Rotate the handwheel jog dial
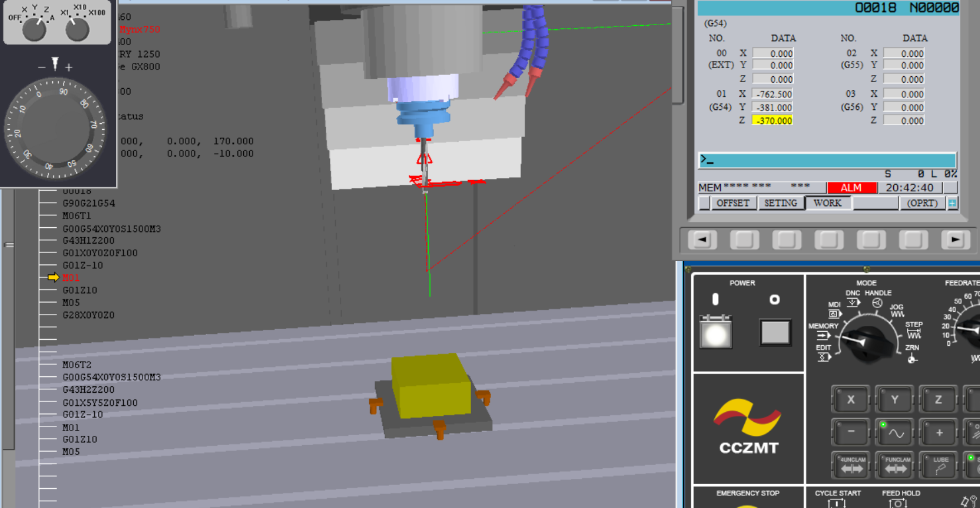 (x=56, y=129)
